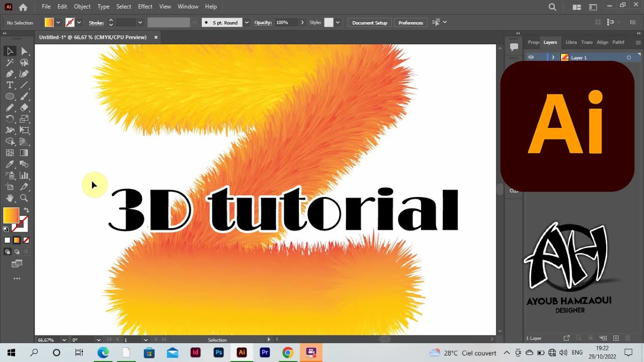This screenshot has width=644, height=362.
Task: Open the Object menu
Action: point(82,7)
